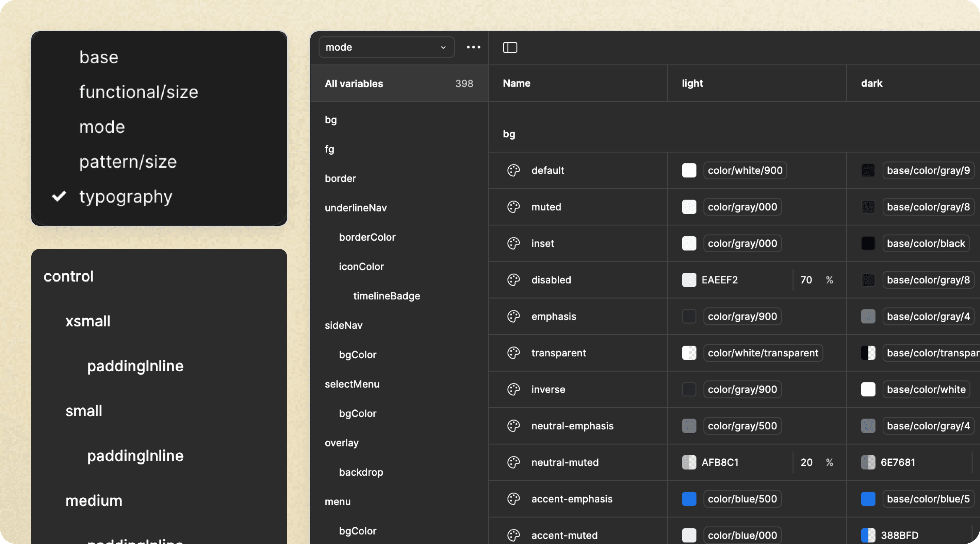The height and width of the screenshot is (544, 980).
Task: Click the palette icon beside accent-emphasis
Action: 513,499
